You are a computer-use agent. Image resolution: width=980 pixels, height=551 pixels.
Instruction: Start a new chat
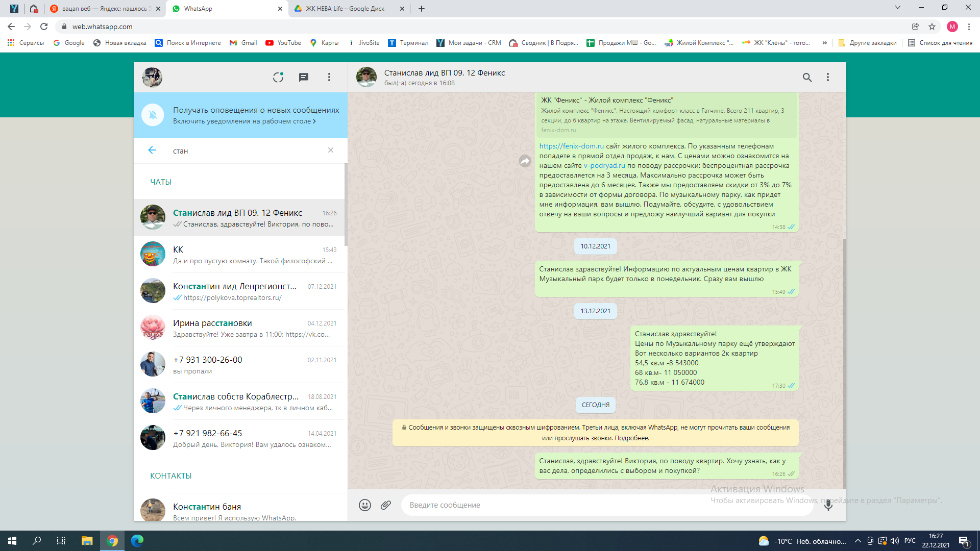(304, 77)
